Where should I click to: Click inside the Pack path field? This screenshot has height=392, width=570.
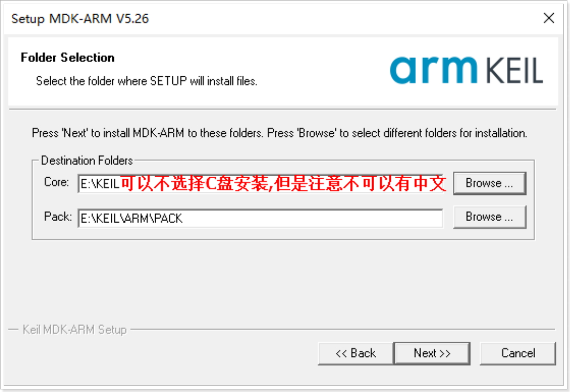tap(260, 218)
